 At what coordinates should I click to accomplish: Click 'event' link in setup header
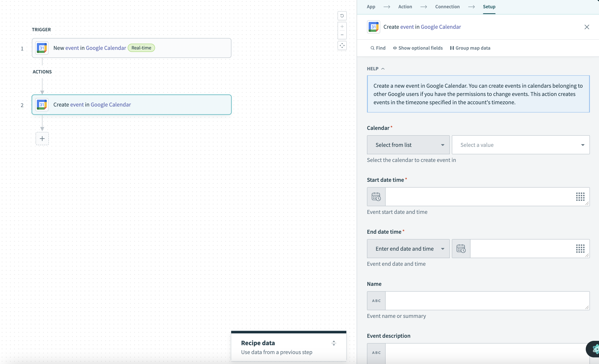click(407, 27)
